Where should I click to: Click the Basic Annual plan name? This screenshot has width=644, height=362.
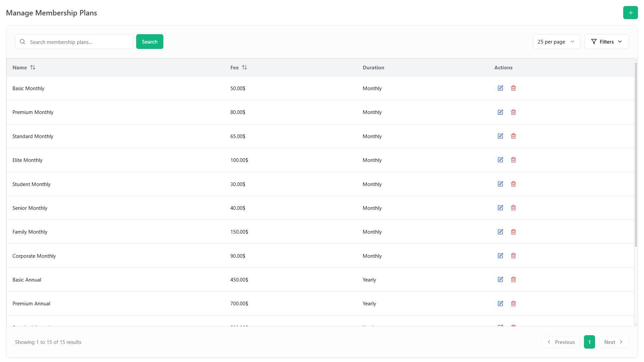pos(27,280)
